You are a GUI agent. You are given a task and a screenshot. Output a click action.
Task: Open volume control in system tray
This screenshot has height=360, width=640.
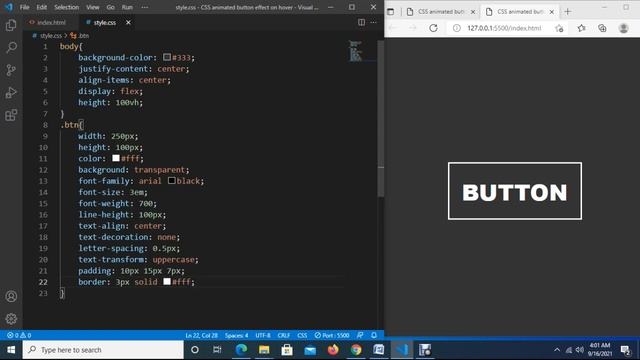coord(580,350)
